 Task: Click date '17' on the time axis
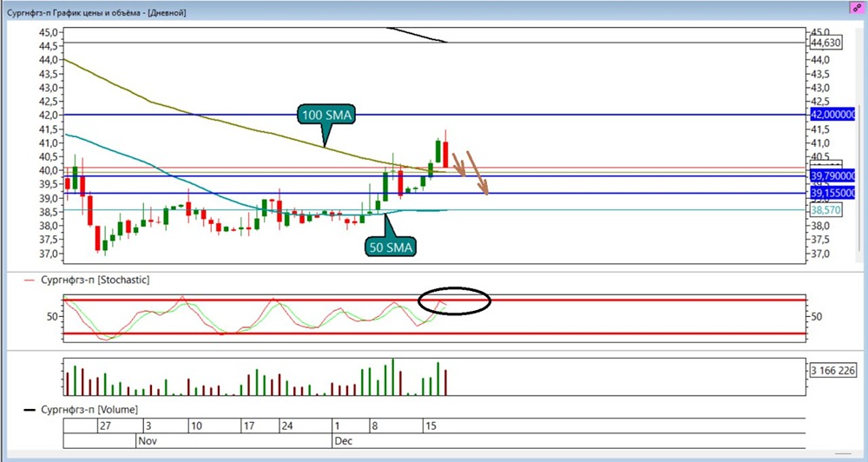pyautogui.click(x=249, y=426)
